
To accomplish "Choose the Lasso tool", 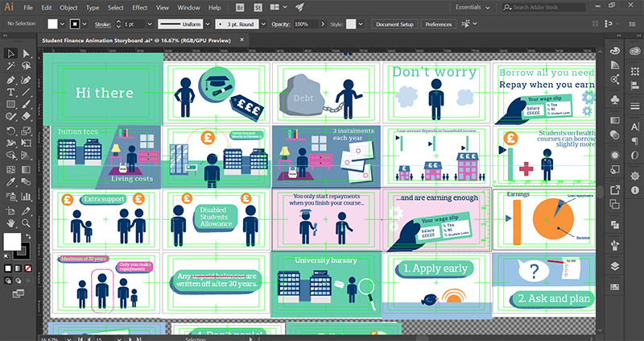I will (x=26, y=66).
